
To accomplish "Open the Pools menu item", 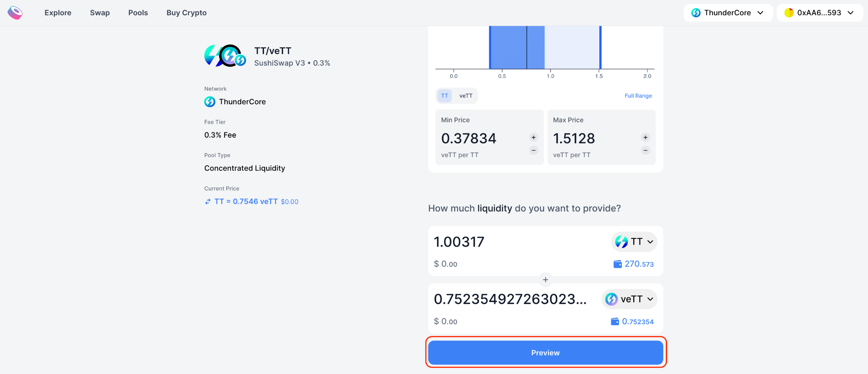I will (x=138, y=13).
